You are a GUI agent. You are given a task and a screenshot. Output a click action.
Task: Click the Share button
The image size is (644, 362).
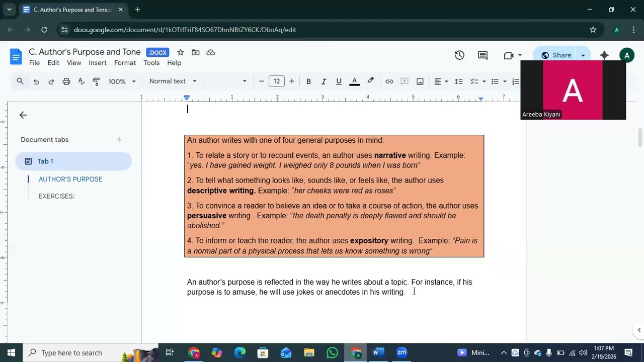click(556, 55)
